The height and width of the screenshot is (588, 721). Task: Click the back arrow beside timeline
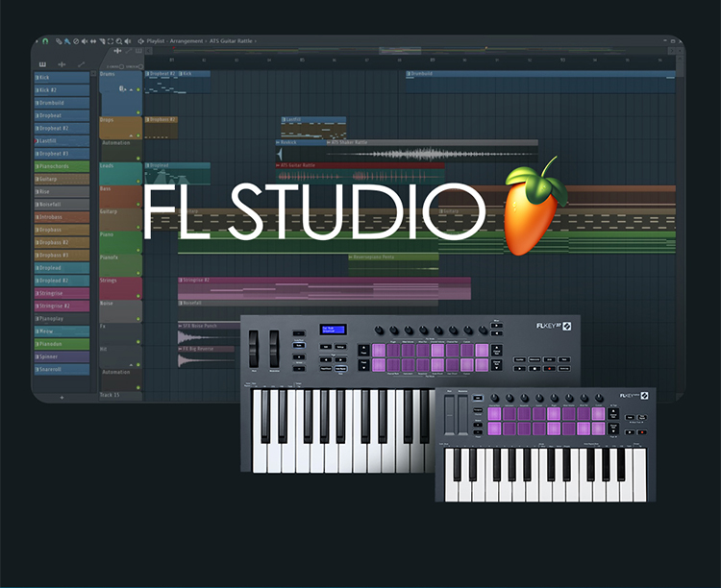(148, 51)
